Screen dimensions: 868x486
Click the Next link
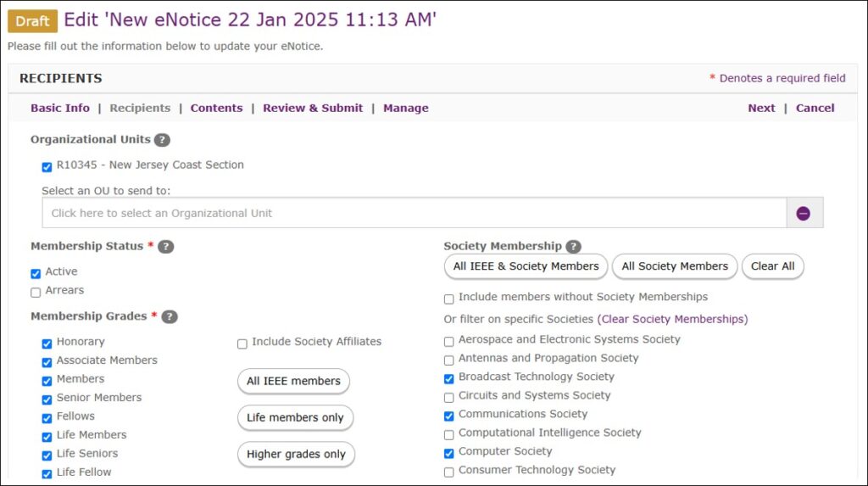pos(761,108)
